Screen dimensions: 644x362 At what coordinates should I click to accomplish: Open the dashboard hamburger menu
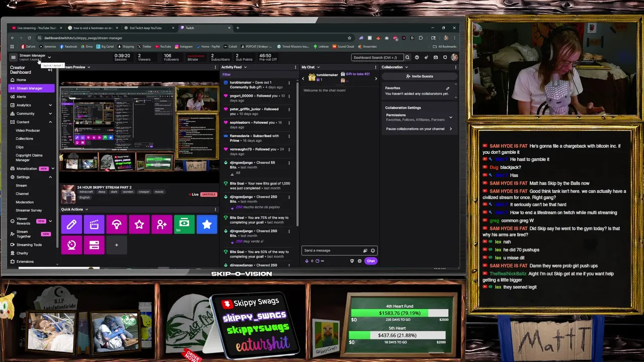click(x=14, y=57)
